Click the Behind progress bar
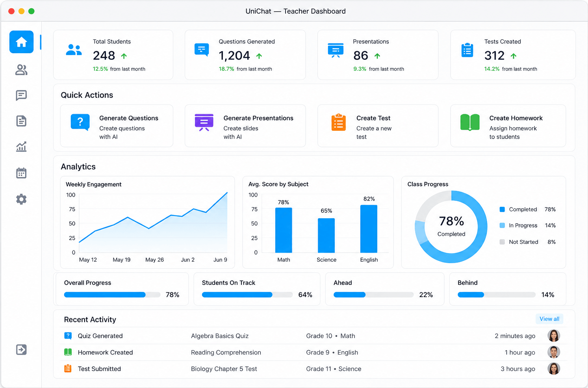Image resolution: width=588 pixels, height=388 pixels. [x=497, y=295]
